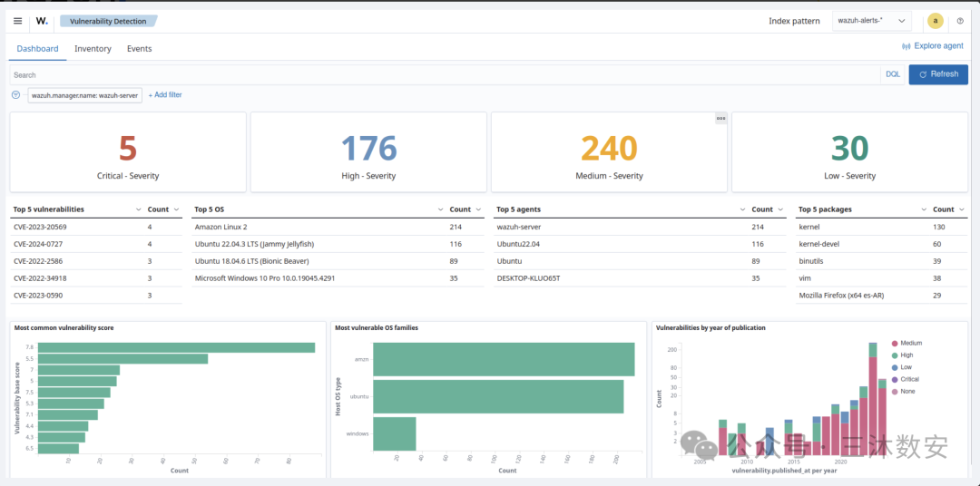Screen dimensions: 980x486
Task: Open Count sort menu in packages table
Action: pyautogui.click(x=962, y=209)
